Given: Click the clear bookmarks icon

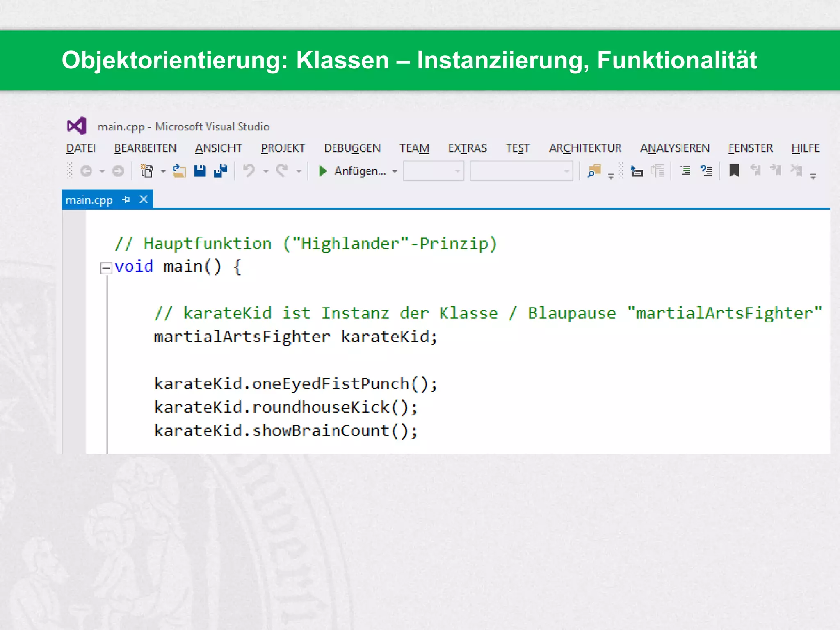Looking at the screenshot, I should (x=797, y=170).
